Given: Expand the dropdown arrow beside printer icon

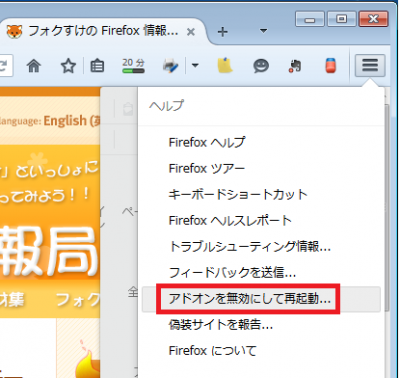Looking at the screenshot, I should (195, 66).
